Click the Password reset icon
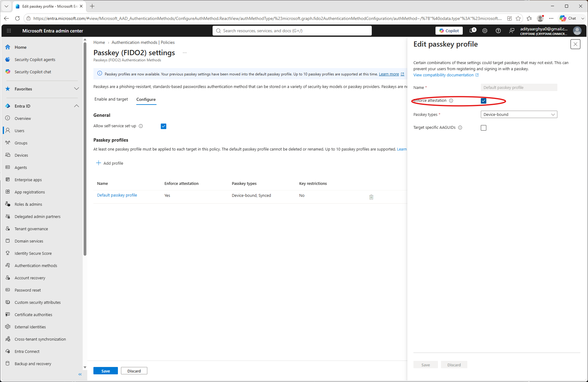588x382 pixels. click(8, 290)
